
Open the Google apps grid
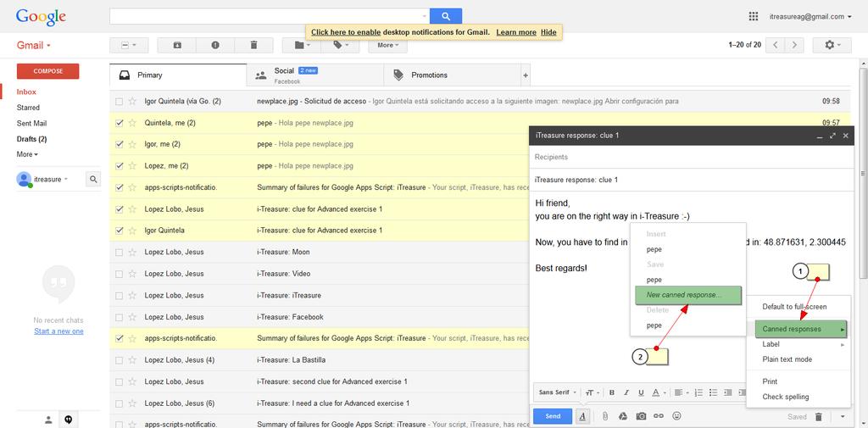click(754, 16)
